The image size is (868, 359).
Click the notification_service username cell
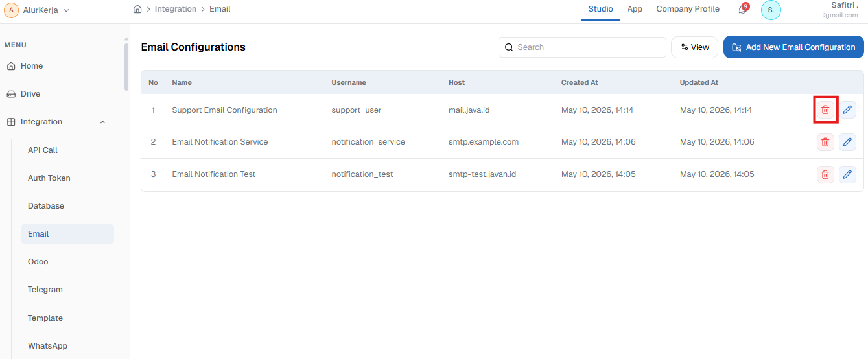click(x=368, y=142)
